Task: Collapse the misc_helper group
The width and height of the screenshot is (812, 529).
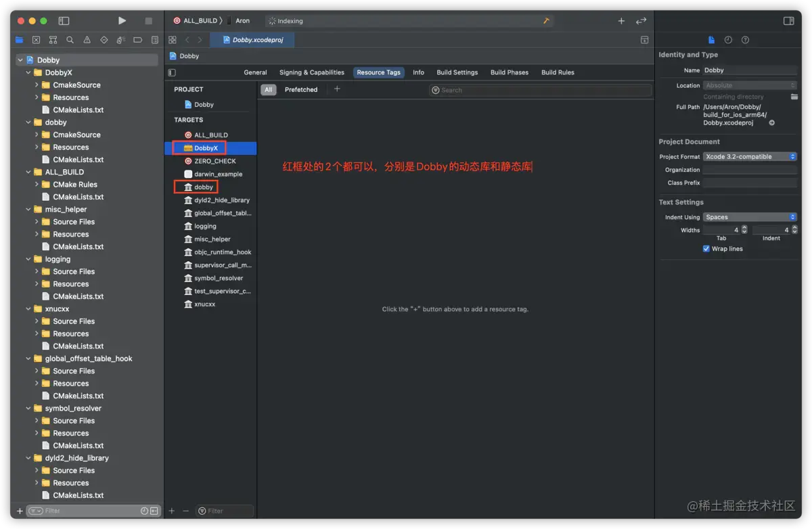Action: click(28, 209)
